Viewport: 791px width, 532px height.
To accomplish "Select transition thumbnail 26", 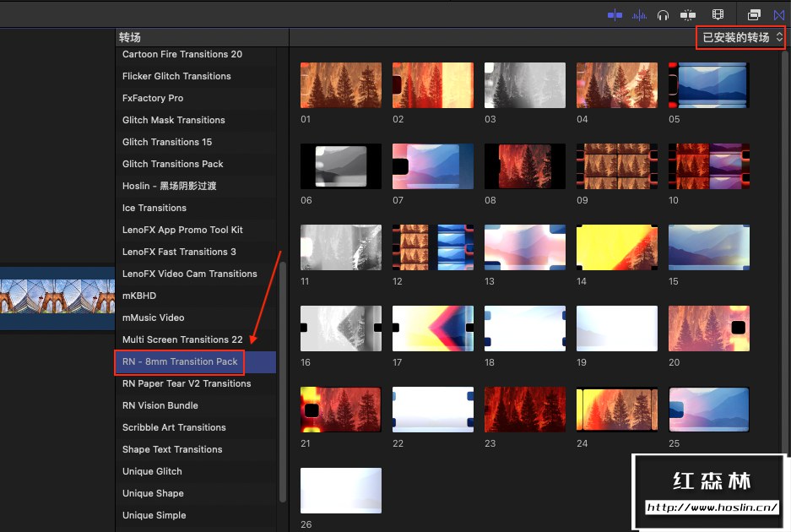I will tap(340, 490).
